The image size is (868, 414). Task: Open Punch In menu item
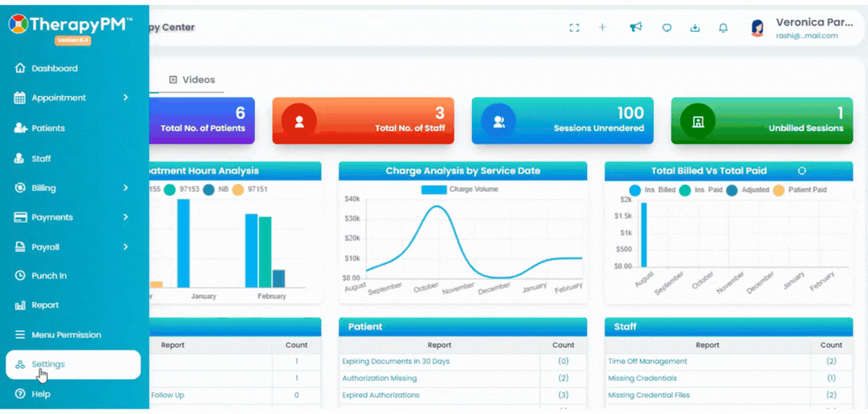[49, 275]
